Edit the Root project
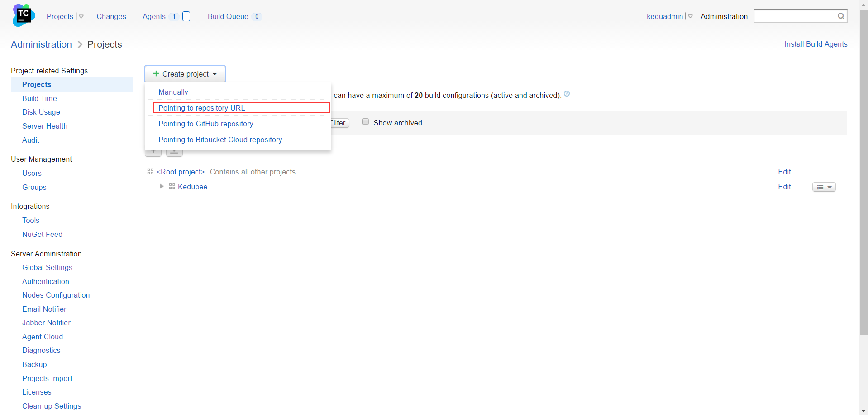 click(784, 172)
